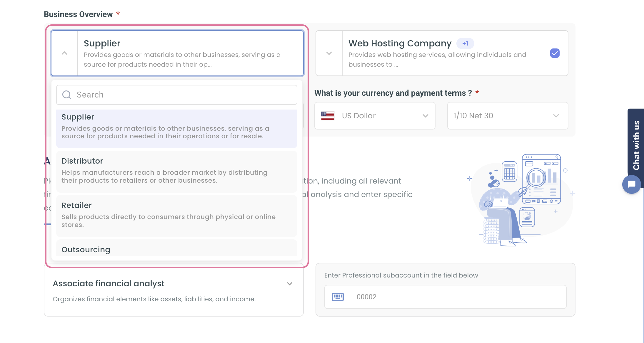Screen dimensions: 644x343
Task: Expand the Associate financial analyst dropdown
Action: click(x=290, y=284)
